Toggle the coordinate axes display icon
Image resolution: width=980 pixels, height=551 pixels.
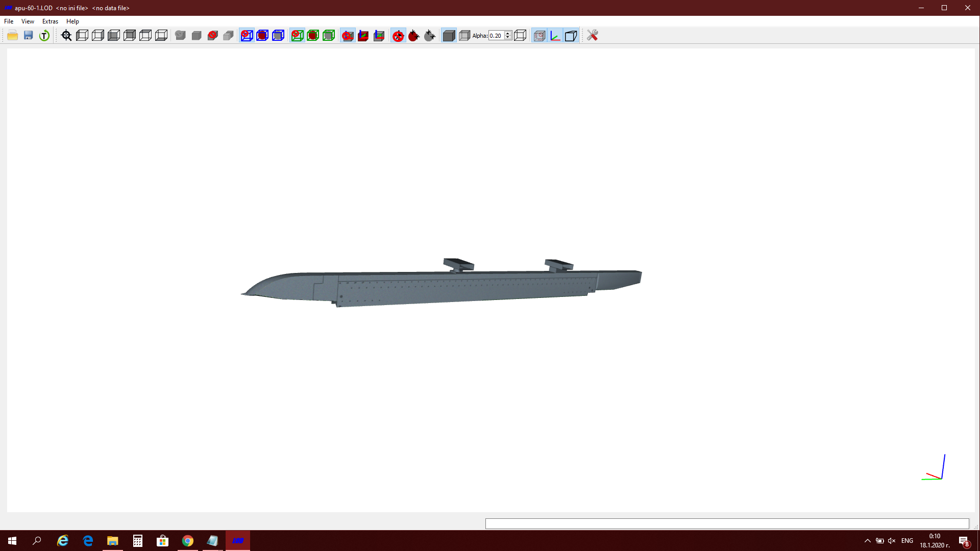coord(555,35)
